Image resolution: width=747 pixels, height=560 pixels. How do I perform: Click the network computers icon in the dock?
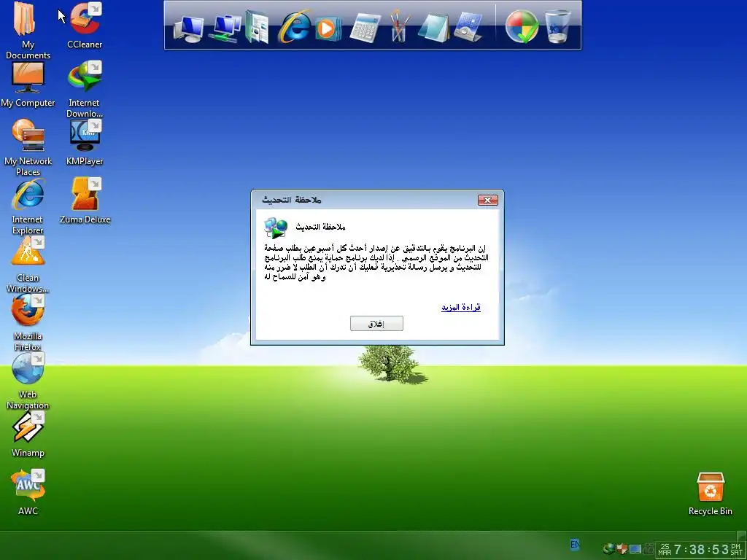click(226, 28)
